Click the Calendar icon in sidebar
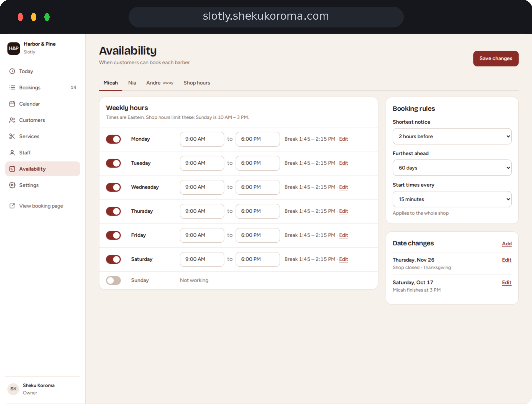Viewport: 532px width, 404px height. pyautogui.click(x=12, y=104)
